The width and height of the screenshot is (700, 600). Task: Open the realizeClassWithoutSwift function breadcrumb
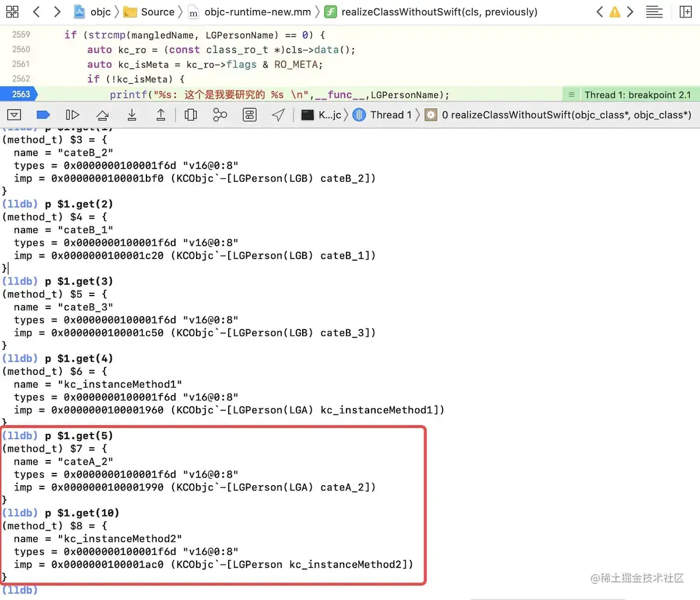tap(430, 12)
